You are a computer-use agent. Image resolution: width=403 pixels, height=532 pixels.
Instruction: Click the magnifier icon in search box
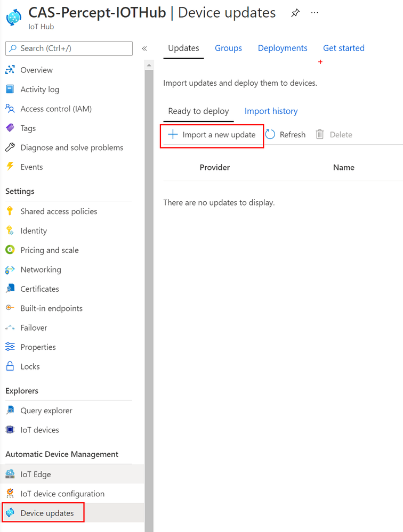(x=13, y=48)
